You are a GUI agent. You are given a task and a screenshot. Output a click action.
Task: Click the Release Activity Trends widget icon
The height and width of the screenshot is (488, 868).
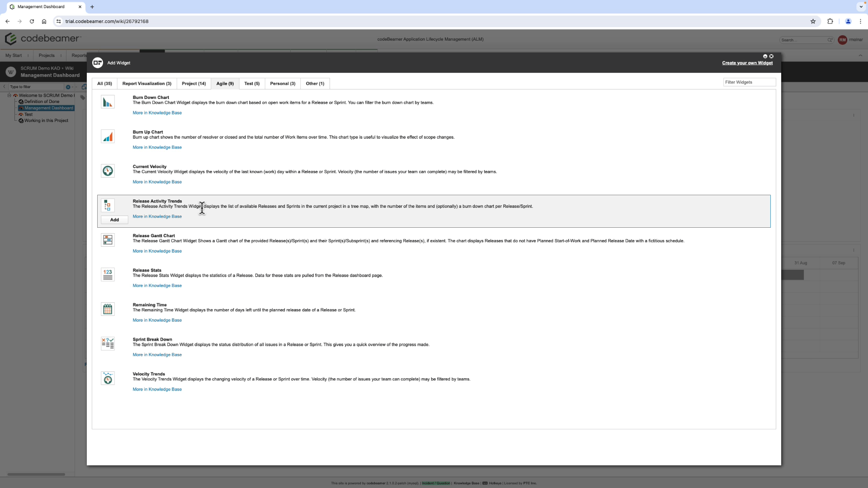(108, 206)
